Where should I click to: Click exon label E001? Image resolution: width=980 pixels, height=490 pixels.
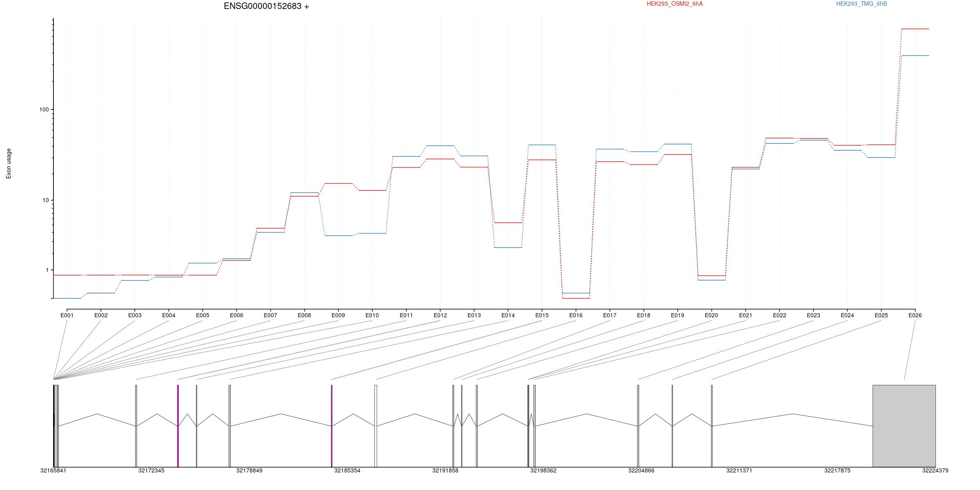(x=67, y=315)
